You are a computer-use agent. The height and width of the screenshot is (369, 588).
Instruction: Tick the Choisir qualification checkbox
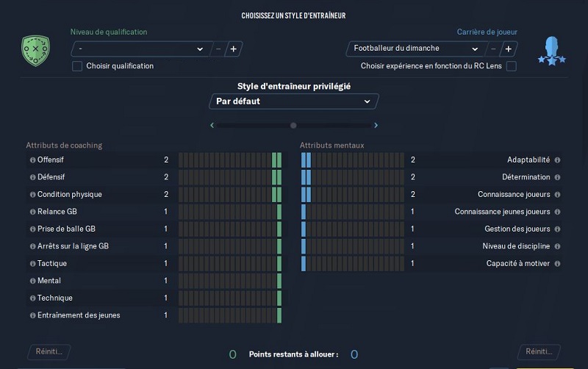77,66
